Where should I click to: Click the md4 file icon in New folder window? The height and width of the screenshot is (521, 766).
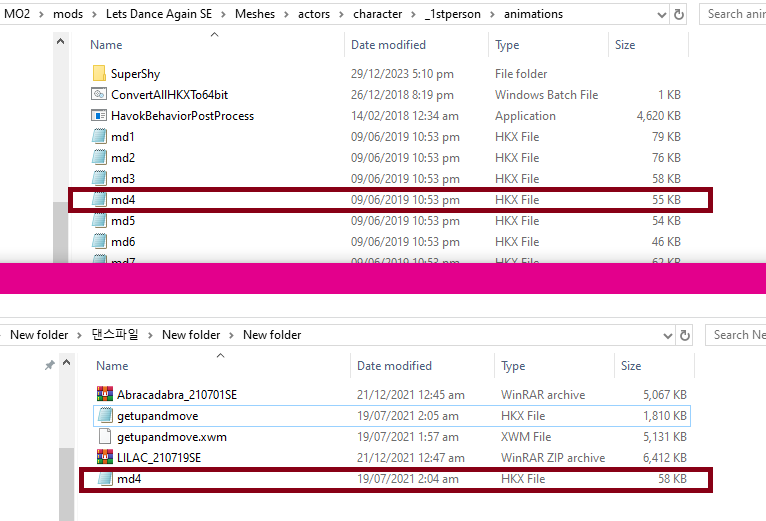pos(105,478)
